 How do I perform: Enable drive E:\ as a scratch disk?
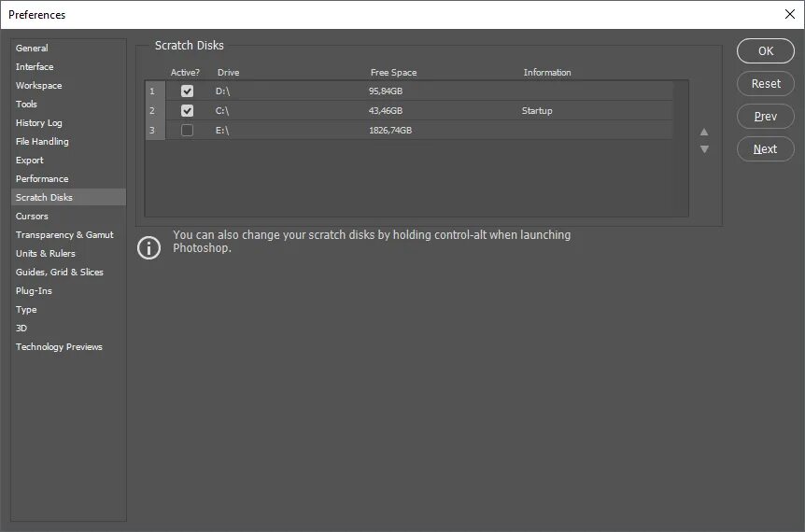tap(187, 130)
